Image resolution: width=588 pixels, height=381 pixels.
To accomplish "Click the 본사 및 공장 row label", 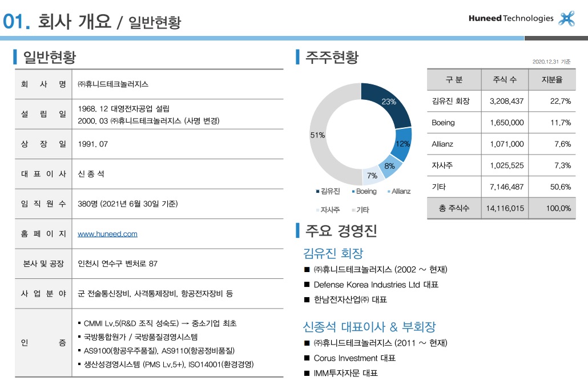I will [43, 264].
